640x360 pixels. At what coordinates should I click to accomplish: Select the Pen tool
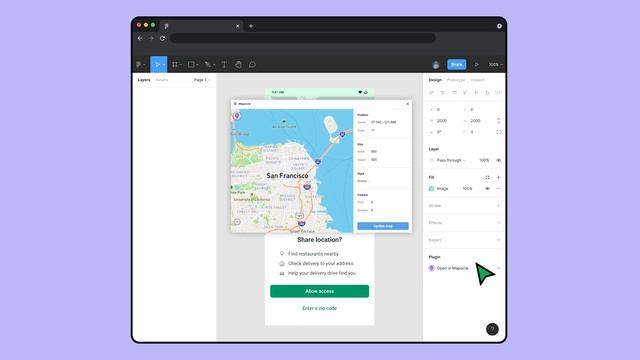pyautogui.click(x=208, y=64)
